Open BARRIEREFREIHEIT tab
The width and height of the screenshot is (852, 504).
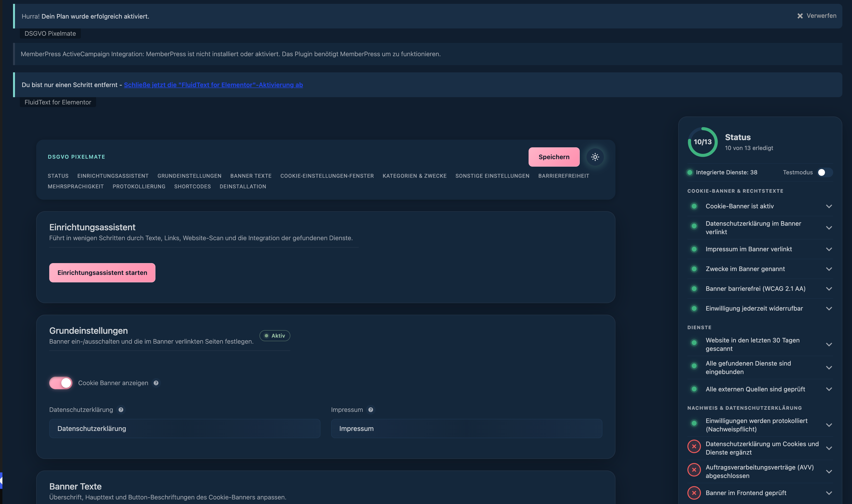564,176
